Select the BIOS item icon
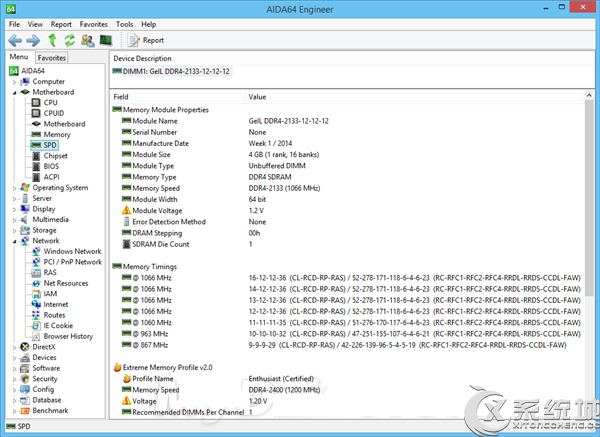600x437 pixels. pos(36,166)
